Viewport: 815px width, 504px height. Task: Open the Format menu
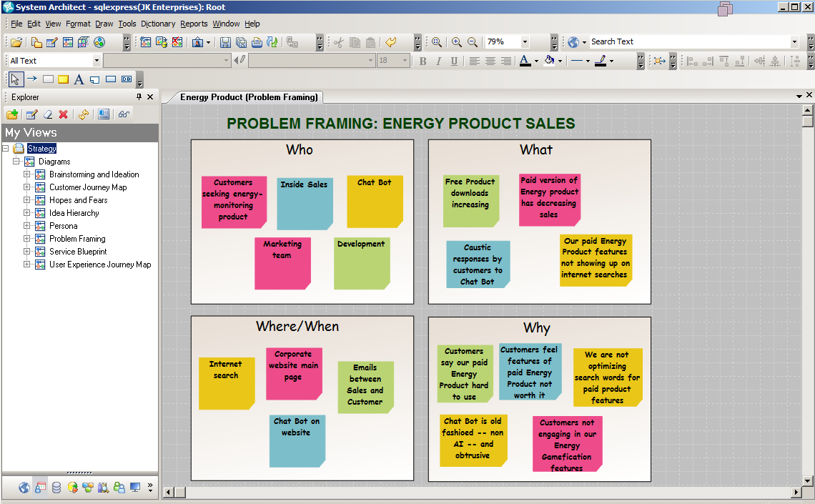point(78,24)
